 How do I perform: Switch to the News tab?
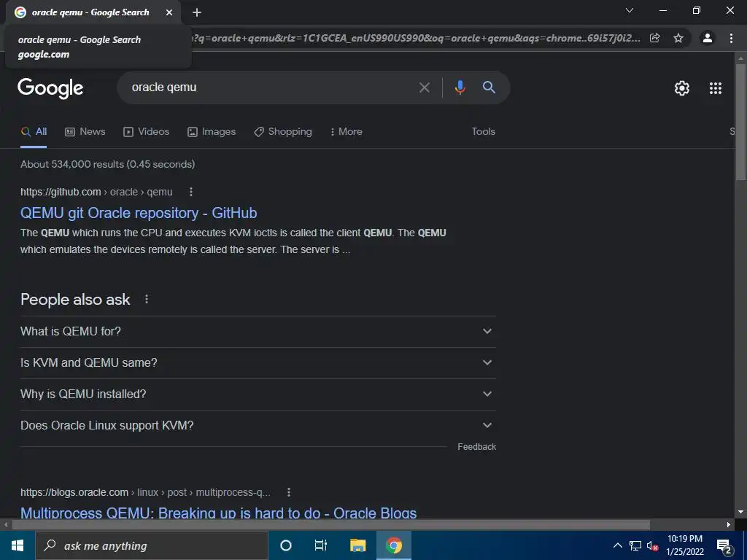click(x=85, y=132)
